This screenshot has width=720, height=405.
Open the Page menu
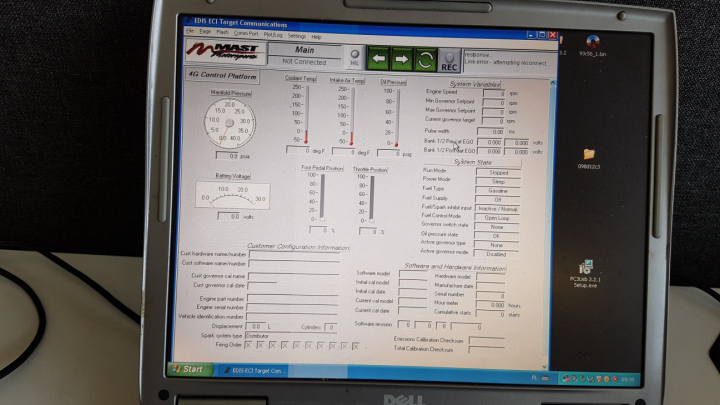pos(205,32)
